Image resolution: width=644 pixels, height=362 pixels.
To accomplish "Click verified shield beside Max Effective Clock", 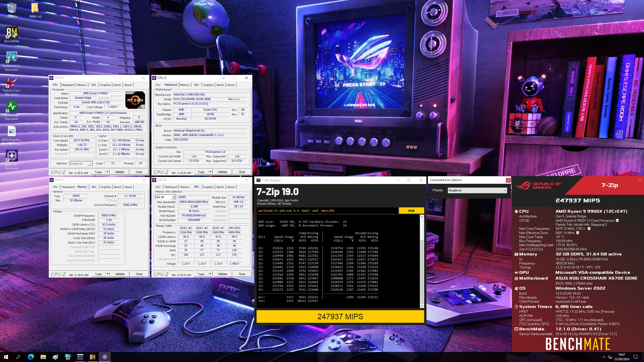I will click(578, 233).
